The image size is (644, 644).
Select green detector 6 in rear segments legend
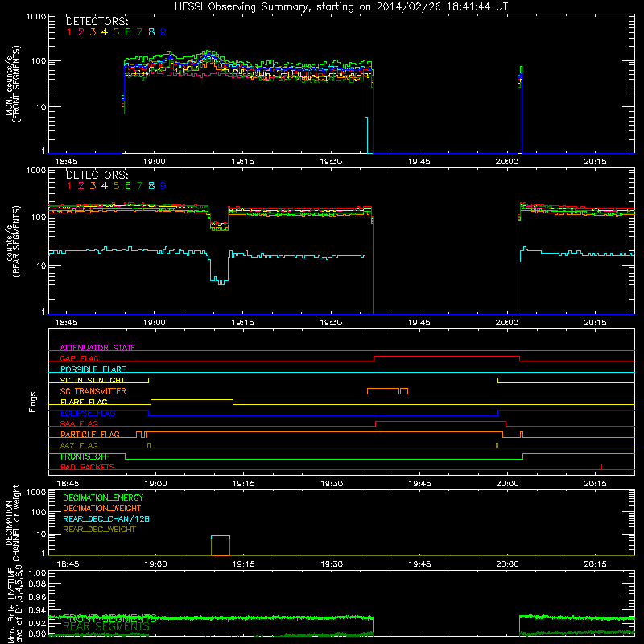pyautogui.click(x=128, y=186)
